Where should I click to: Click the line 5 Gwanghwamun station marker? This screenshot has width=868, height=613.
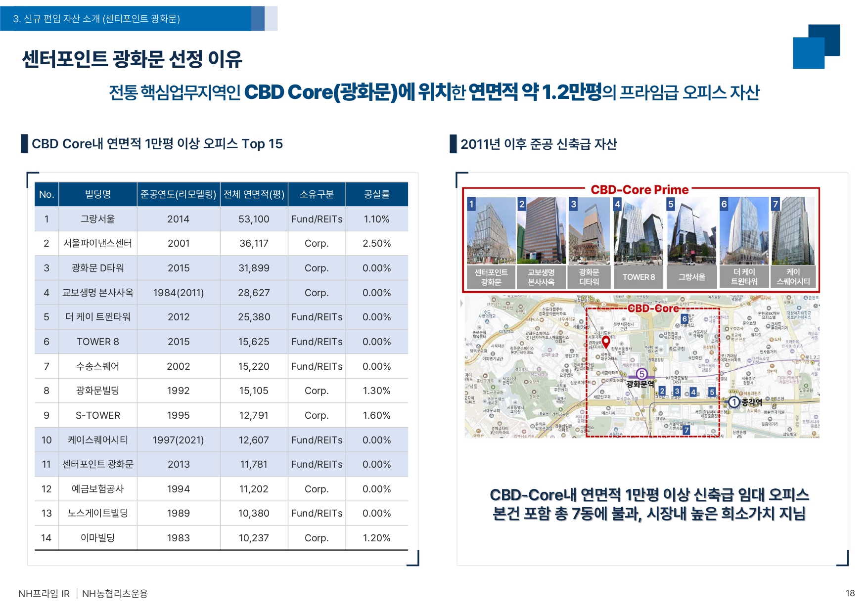(x=641, y=374)
